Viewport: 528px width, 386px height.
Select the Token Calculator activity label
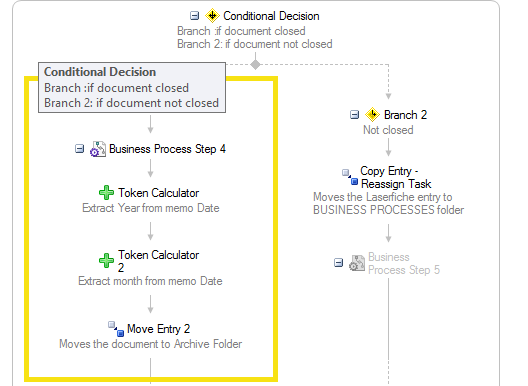[x=158, y=193]
